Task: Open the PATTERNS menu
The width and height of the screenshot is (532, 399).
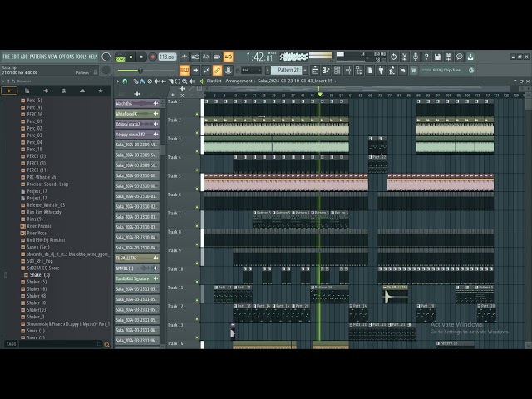Action: tap(38, 57)
